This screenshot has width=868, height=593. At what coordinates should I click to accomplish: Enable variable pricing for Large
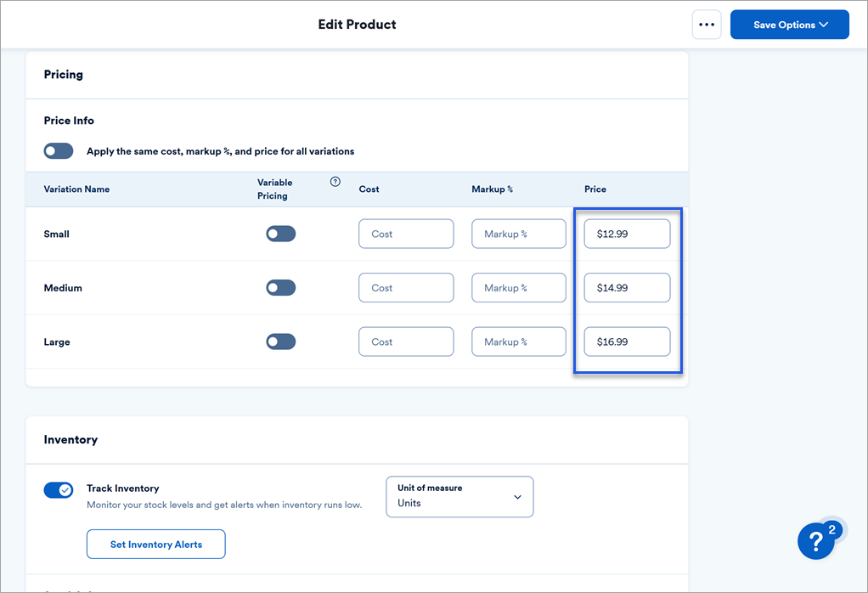coord(280,342)
